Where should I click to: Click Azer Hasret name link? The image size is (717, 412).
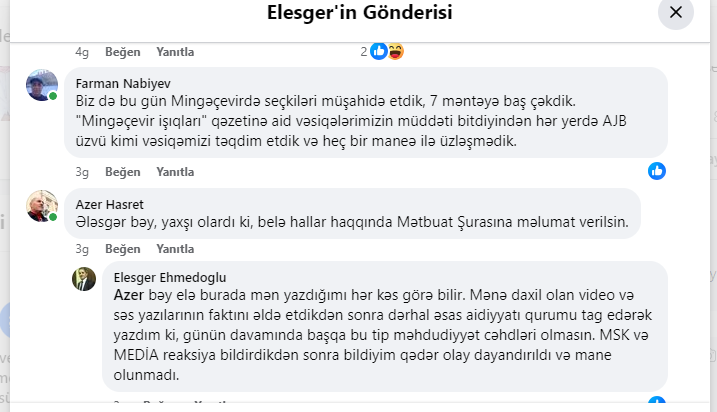point(109,204)
